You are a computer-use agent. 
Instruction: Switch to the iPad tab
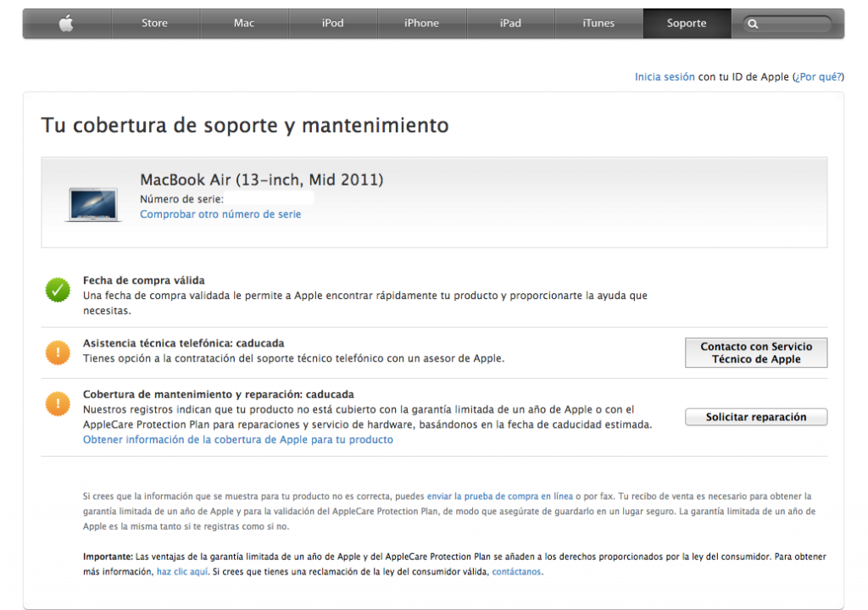pos(510,23)
